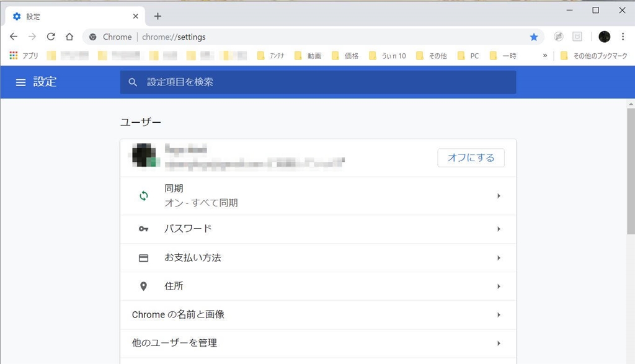The image size is (635, 364).
Task: Focus the 設定項目を検索 search field
Action: 318,82
